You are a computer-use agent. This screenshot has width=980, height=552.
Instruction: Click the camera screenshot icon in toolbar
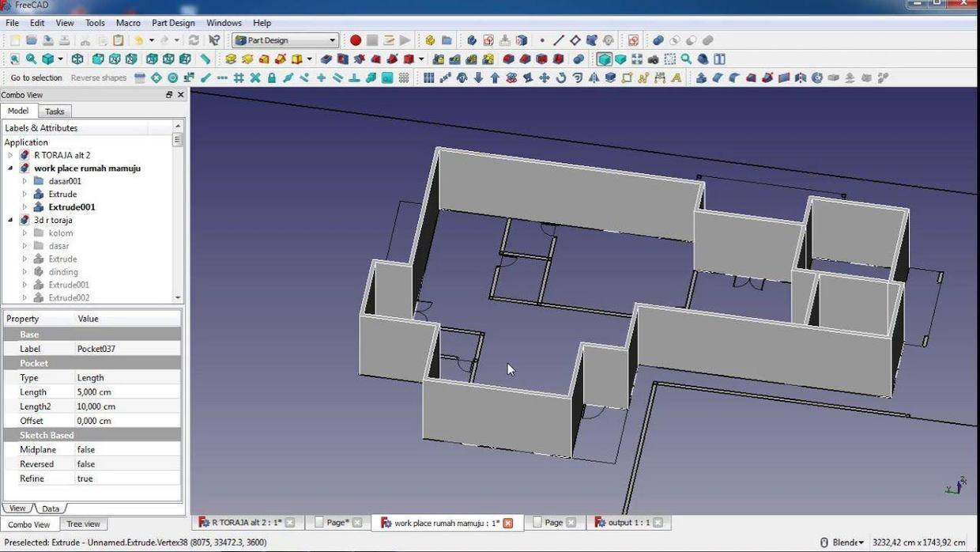tap(654, 59)
